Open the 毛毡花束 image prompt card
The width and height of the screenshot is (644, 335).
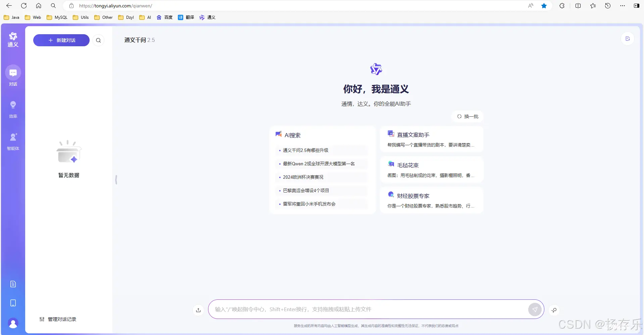pos(432,170)
